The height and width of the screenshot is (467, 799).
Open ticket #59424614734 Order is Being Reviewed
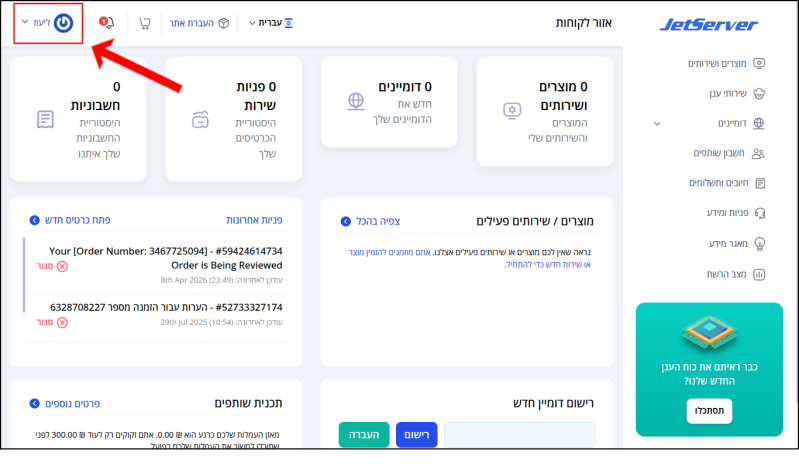pos(166,258)
